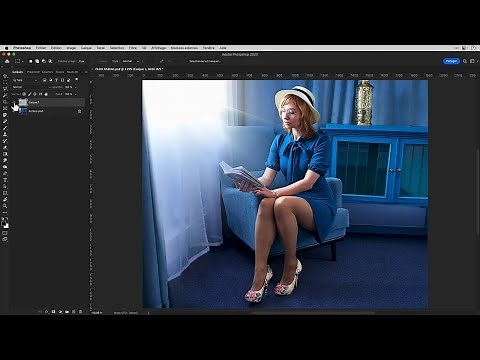Select the Type tool

coord(5,180)
